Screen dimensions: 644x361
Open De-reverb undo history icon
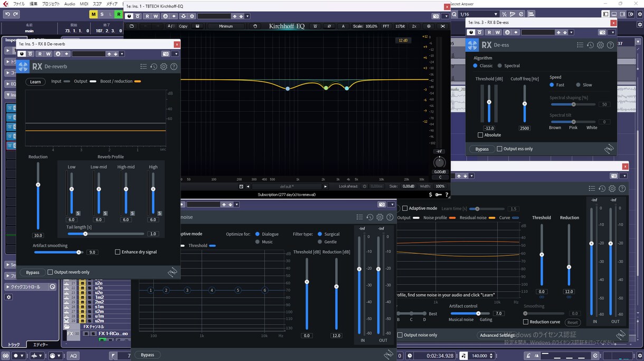(x=154, y=67)
